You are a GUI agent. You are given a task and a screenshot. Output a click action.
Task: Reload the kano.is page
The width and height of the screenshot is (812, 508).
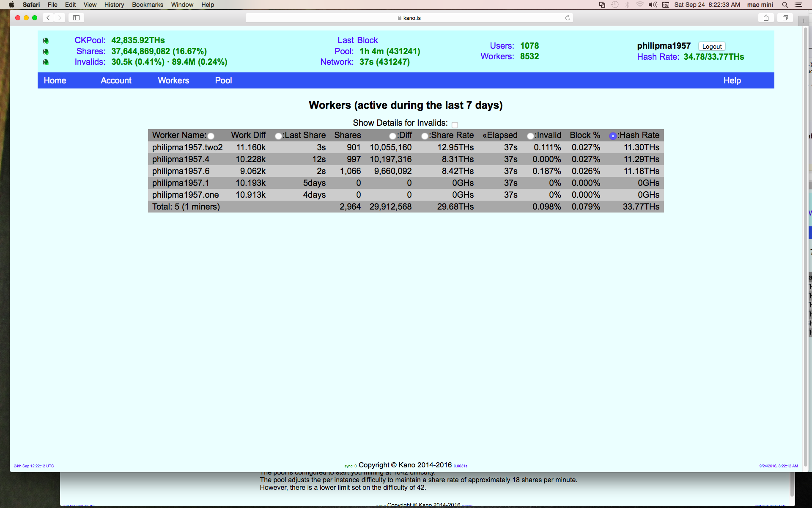[568, 18]
